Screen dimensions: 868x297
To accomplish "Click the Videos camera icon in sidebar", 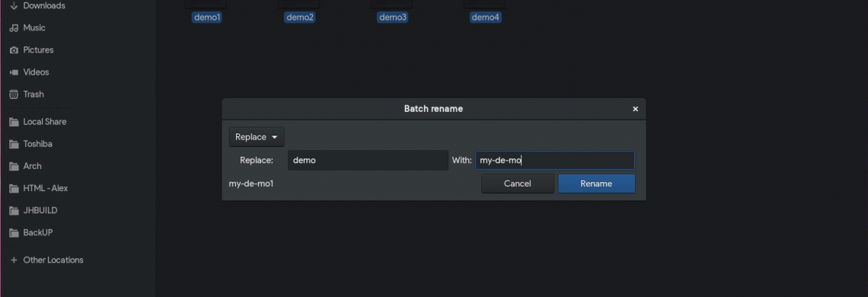I will pos(14,72).
